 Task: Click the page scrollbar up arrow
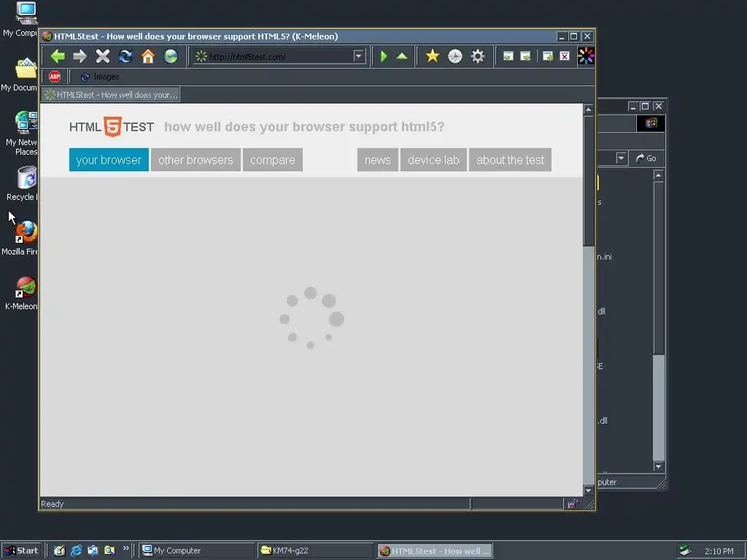coord(589,109)
